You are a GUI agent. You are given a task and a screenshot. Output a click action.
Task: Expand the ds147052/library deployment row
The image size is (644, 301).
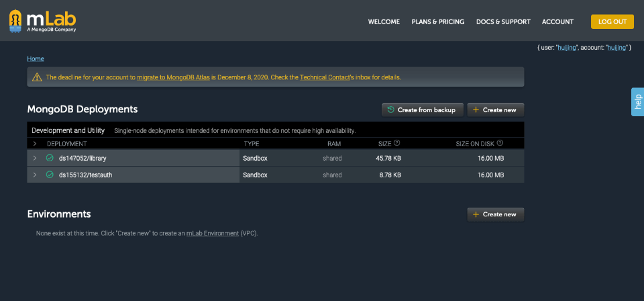[x=35, y=158]
